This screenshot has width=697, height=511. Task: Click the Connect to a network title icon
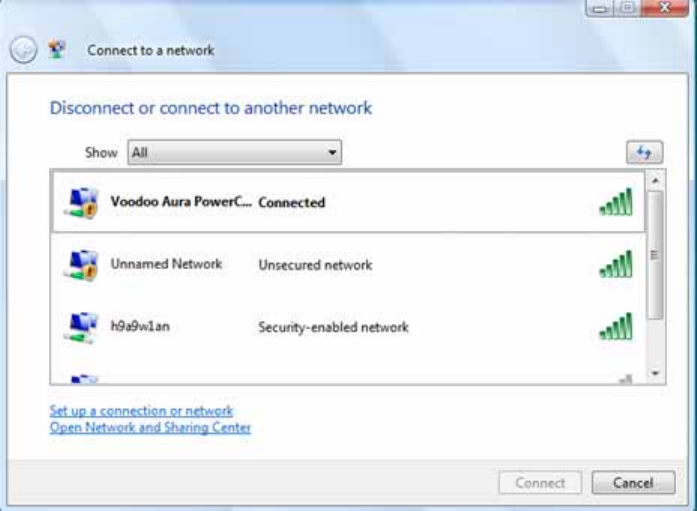point(58,50)
